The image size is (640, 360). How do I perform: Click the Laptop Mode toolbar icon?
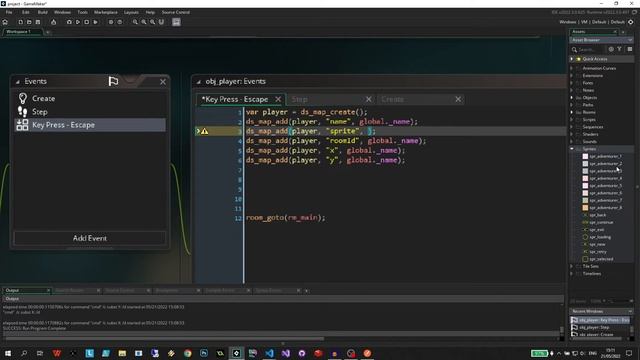click(176, 22)
